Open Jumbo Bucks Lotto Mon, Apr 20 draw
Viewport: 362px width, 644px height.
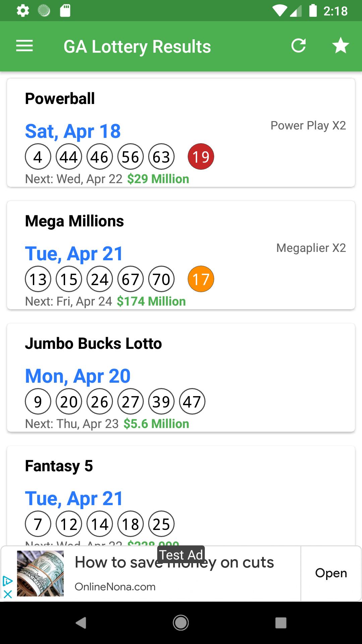[x=78, y=376]
